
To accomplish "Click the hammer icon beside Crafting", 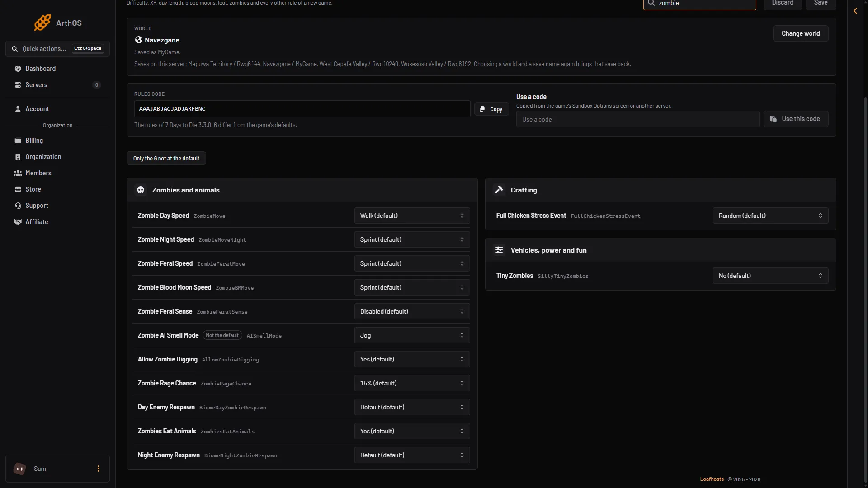I will click(x=499, y=190).
